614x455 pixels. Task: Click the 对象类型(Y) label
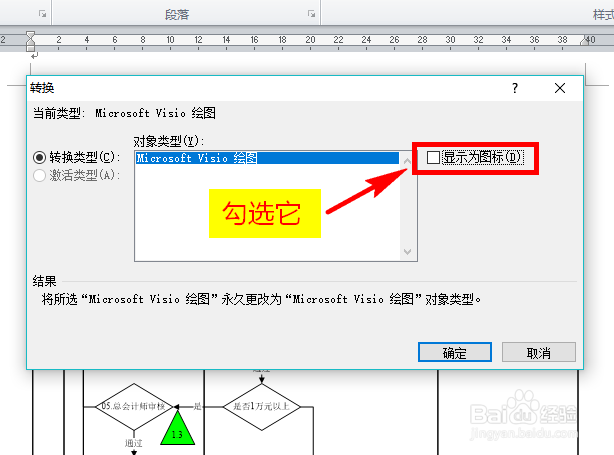pyautogui.click(x=169, y=141)
